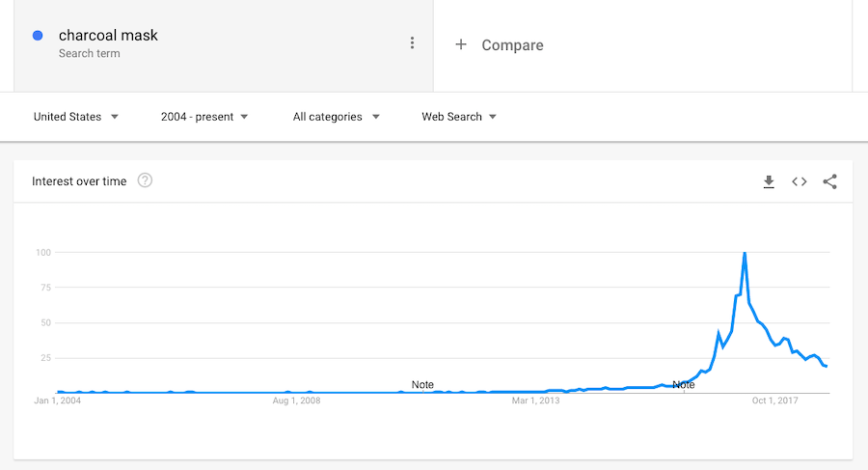Open more options for charcoal mask term
This screenshot has width=868, height=470.
click(x=412, y=43)
